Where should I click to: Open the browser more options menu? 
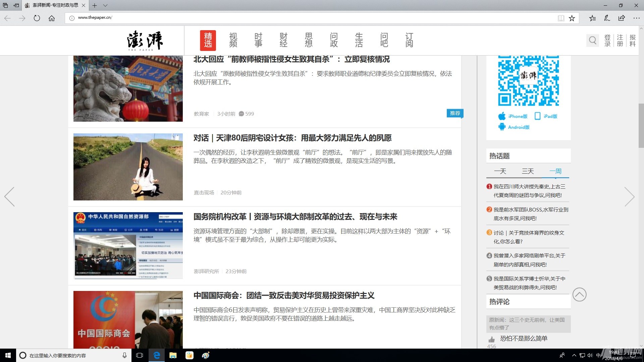[636, 18]
